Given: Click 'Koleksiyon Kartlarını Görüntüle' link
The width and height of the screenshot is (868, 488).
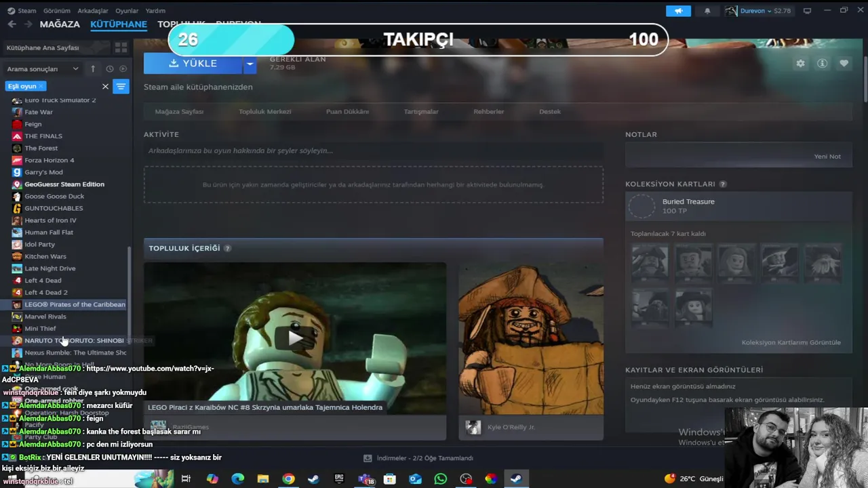Looking at the screenshot, I should [x=791, y=342].
